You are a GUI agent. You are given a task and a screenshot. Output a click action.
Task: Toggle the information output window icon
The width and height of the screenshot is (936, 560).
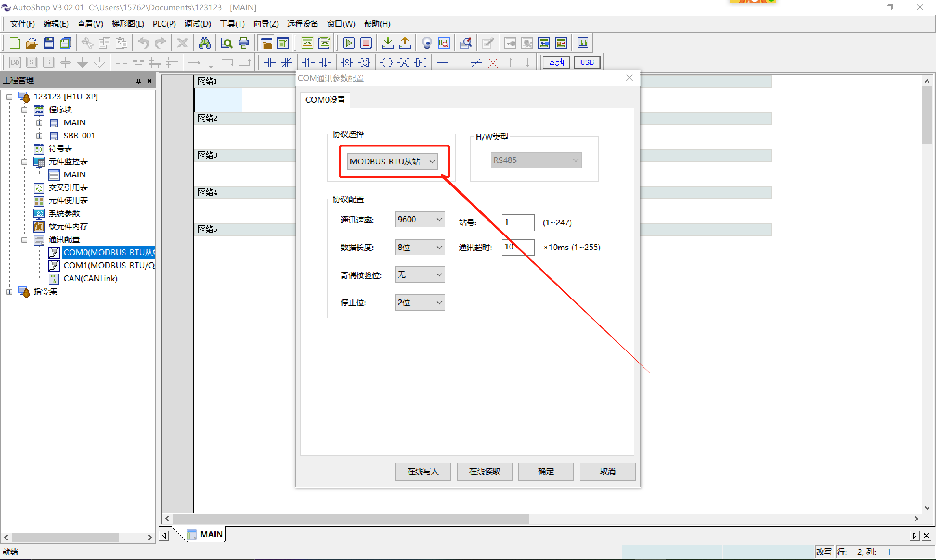coord(283,43)
